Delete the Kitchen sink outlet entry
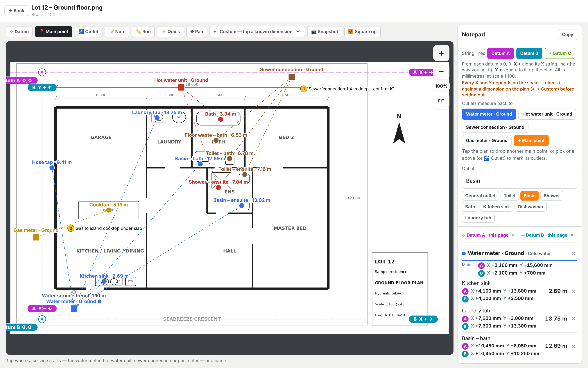This screenshot has width=588, height=368. click(x=573, y=291)
